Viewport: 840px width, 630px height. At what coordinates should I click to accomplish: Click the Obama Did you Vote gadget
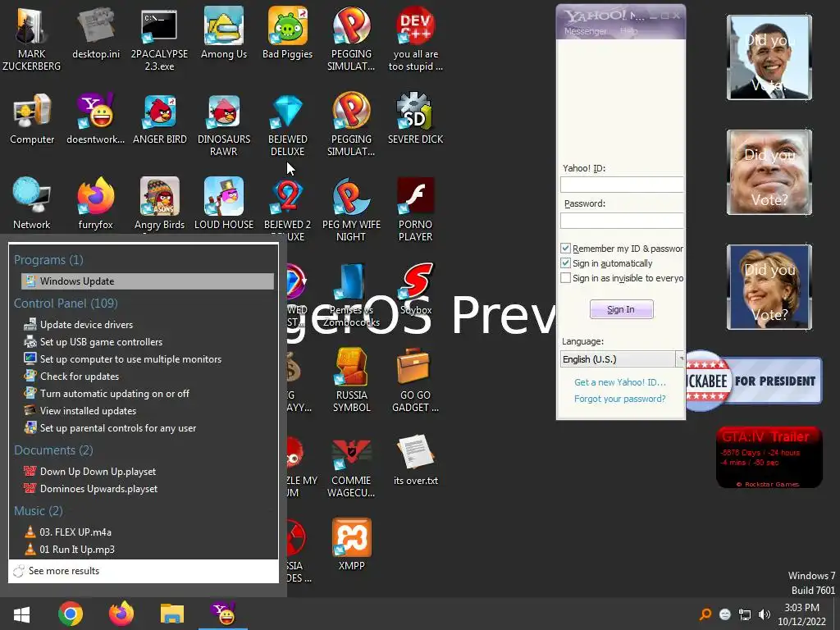[x=769, y=57]
